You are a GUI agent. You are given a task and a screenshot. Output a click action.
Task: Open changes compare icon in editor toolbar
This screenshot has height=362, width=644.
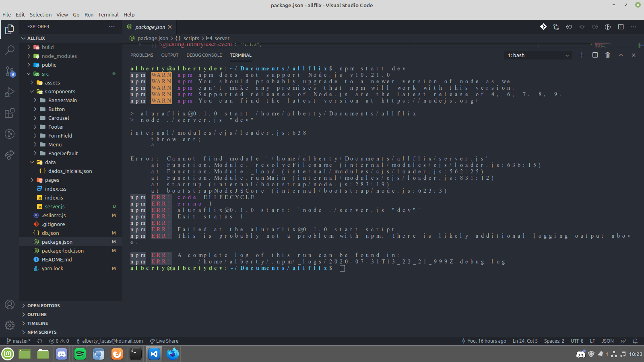[x=556, y=27]
